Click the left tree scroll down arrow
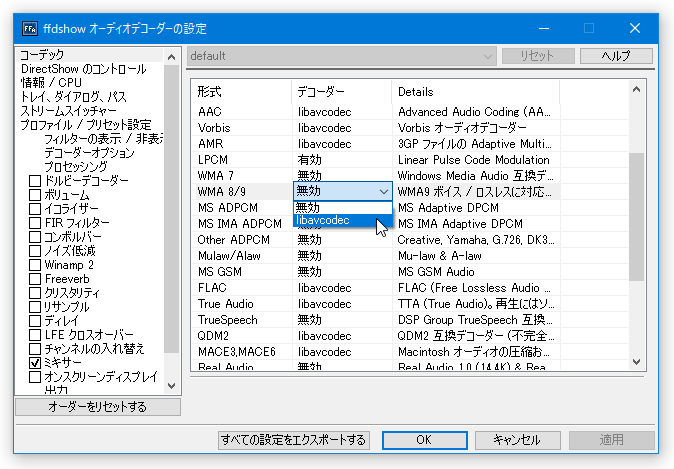Image resolution: width=674 pixels, height=469 pixels. 172,386
